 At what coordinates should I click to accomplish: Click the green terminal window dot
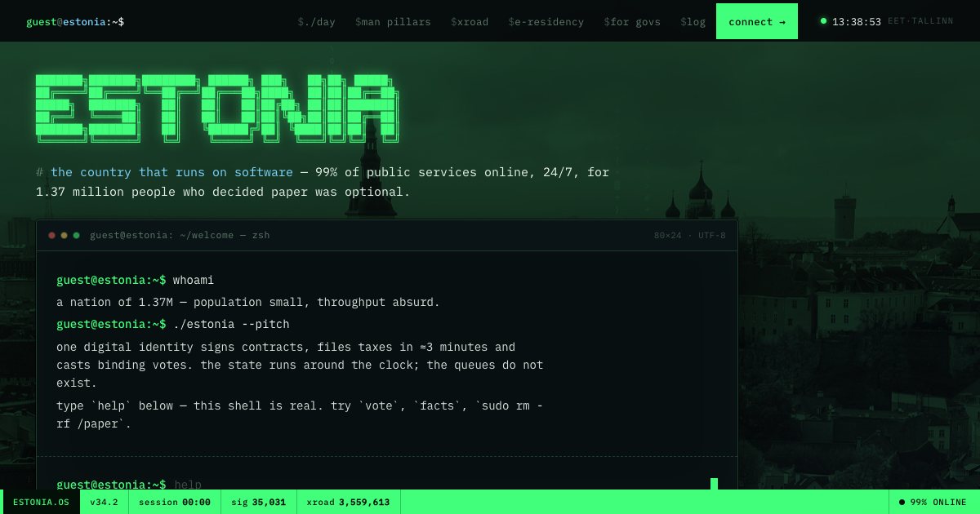[x=77, y=235]
